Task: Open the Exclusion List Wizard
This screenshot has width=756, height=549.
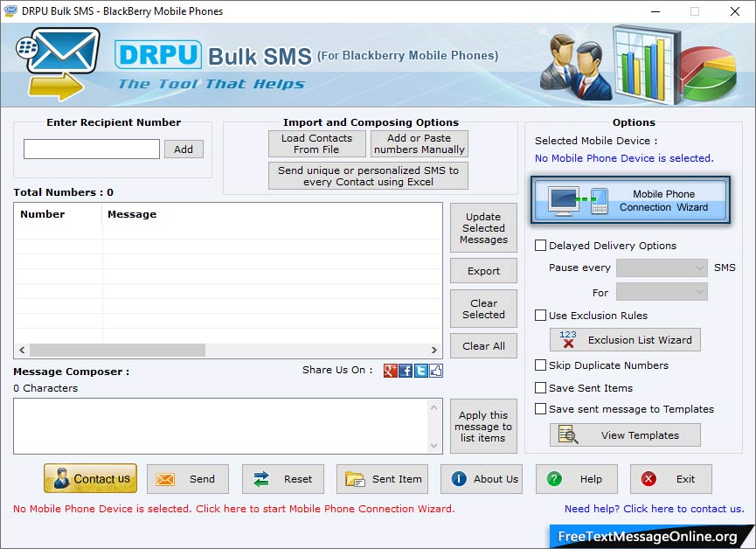Action: 625,339
